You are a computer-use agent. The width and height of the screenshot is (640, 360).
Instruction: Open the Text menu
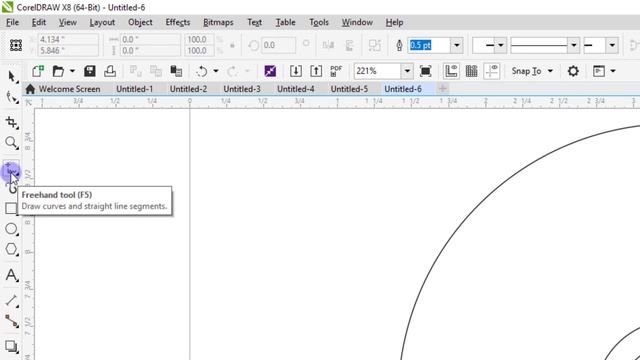254,22
